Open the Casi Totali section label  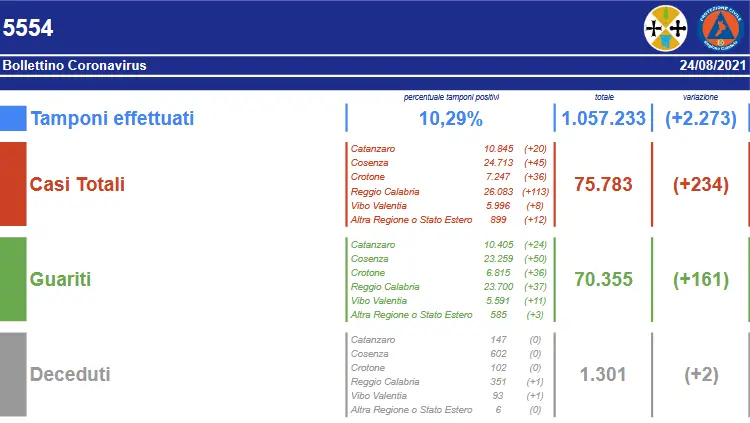click(77, 185)
